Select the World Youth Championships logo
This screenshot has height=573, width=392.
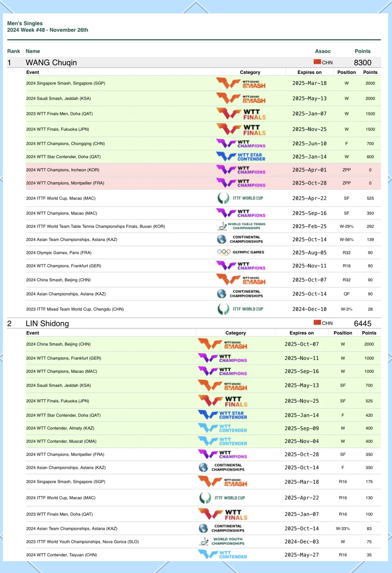222,542
